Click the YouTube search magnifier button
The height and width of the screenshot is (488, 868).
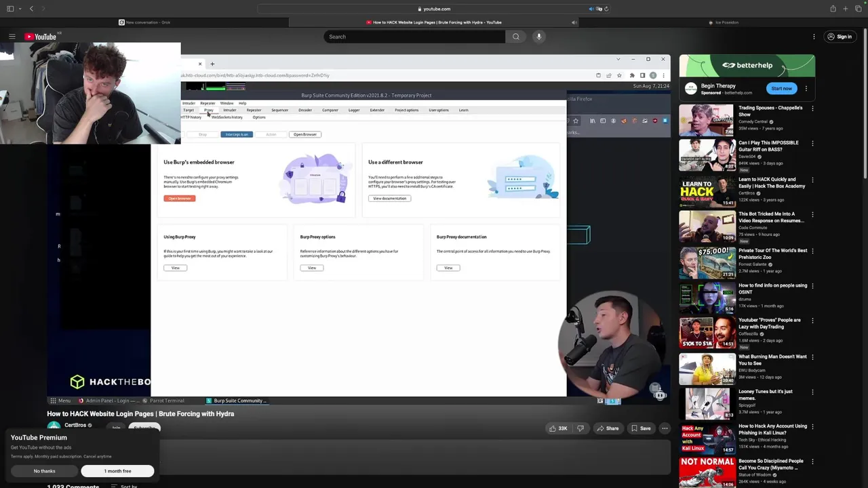click(515, 37)
